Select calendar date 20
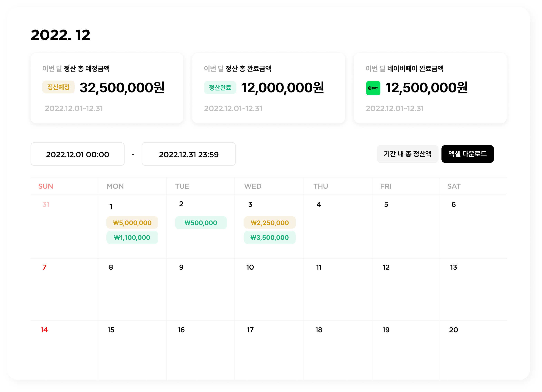 point(453,330)
